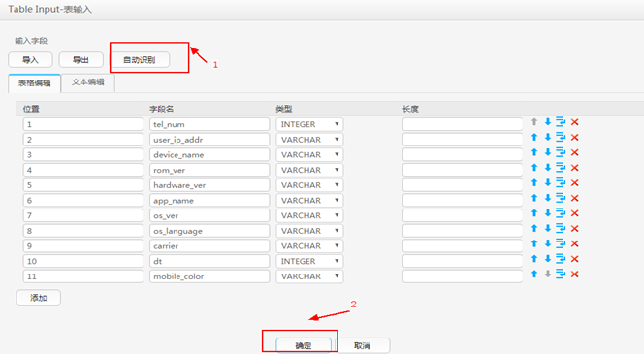Click the 类型 column header
Viewport: 644px width, 354px height.
pos(284,109)
